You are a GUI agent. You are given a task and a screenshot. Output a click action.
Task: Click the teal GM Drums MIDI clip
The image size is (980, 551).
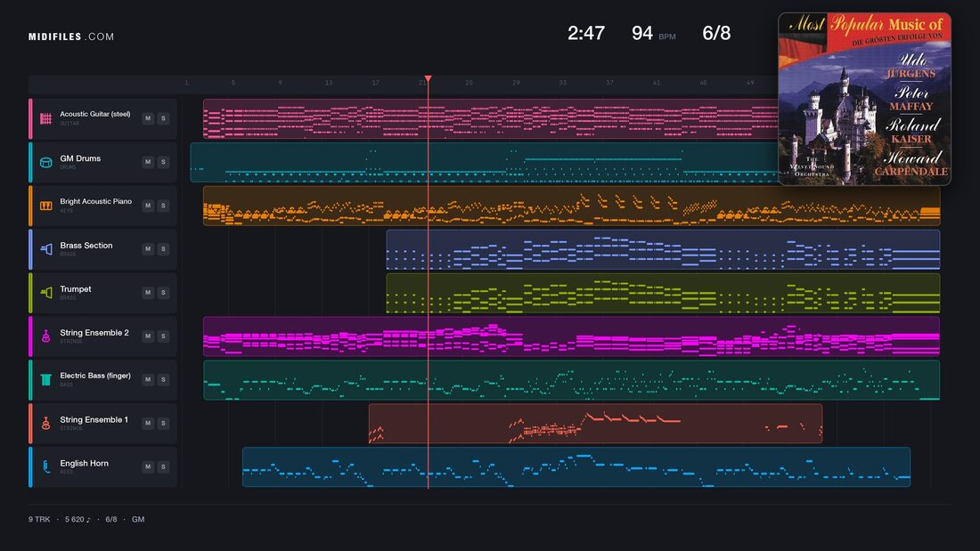485,162
